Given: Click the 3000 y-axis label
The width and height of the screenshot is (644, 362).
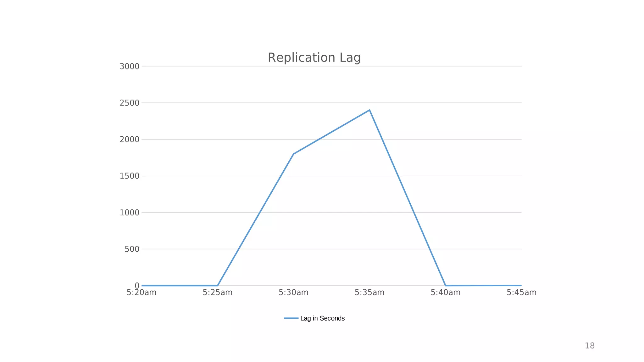Looking at the screenshot, I should point(129,66).
